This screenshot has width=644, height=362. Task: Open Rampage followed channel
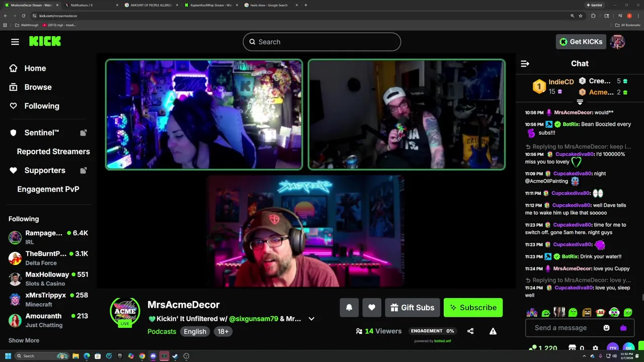pos(48,237)
